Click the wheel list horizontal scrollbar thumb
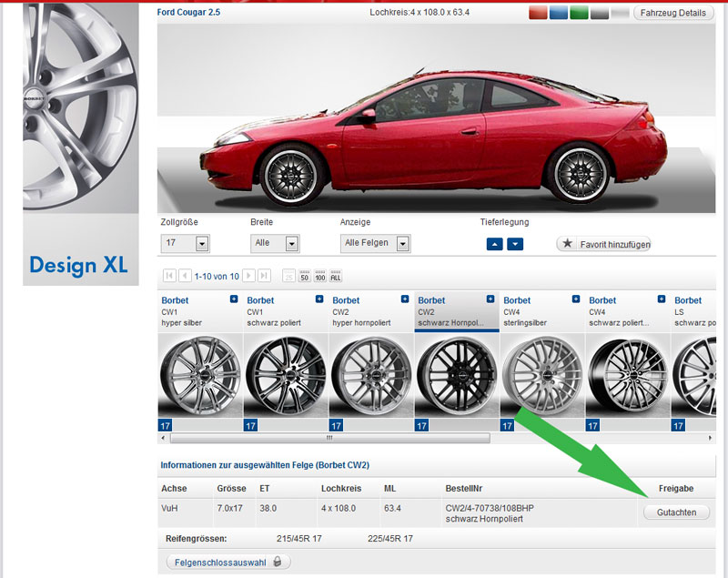The height and width of the screenshot is (578, 728). coord(330,438)
